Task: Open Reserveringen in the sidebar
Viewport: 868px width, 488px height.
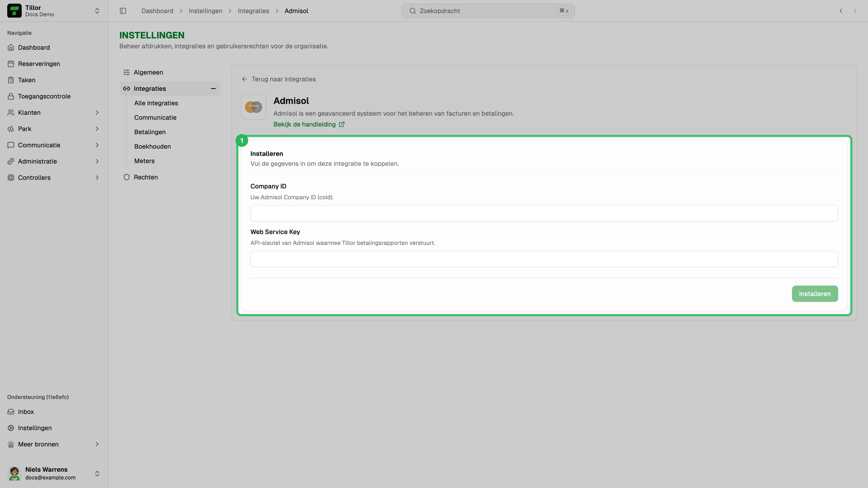Action: coord(54,64)
